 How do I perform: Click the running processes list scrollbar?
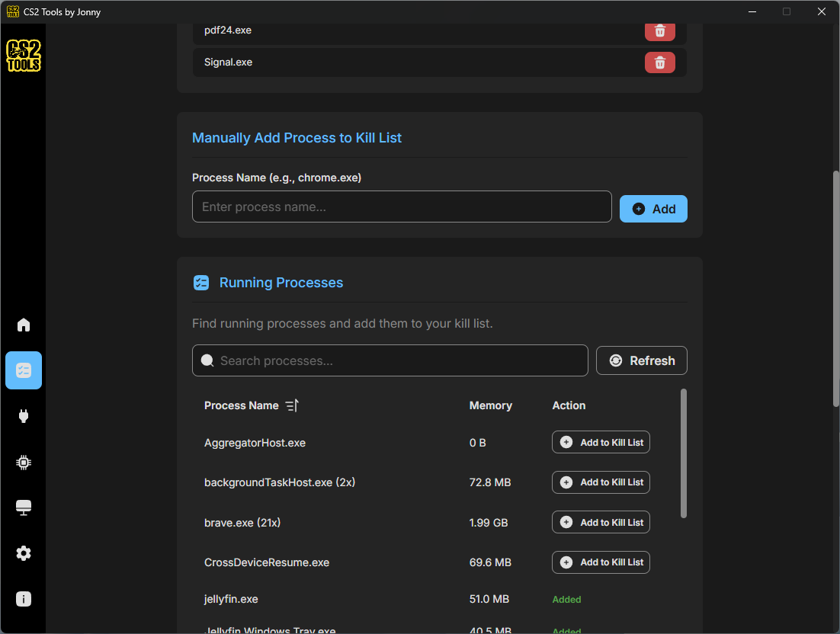[x=683, y=453]
